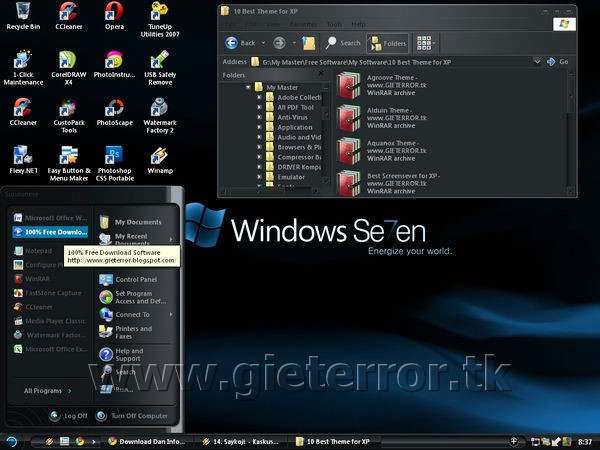Open Printers and Faxes
This screenshot has height=450, width=600.
126,332
